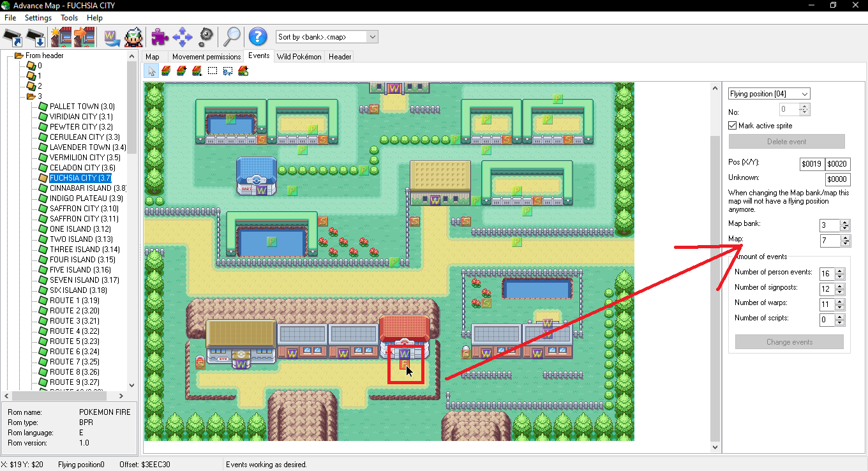Image resolution: width=868 pixels, height=471 pixels.
Task: Click the purple puzzle piece icon
Action: pyautogui.click(x=159, y=37)
